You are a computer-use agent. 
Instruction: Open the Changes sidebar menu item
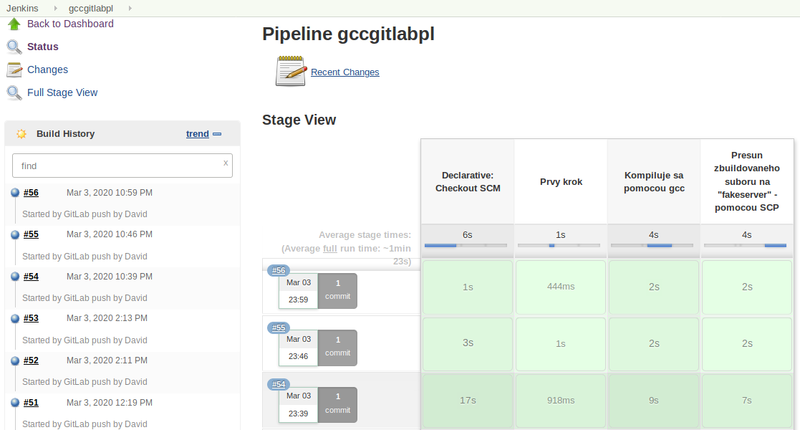coord(47,69)
